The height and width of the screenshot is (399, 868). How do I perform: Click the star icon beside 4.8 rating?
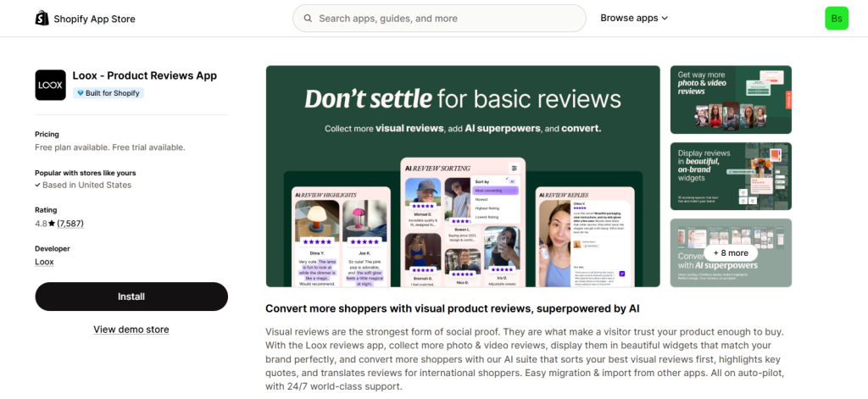click(52, 224)
